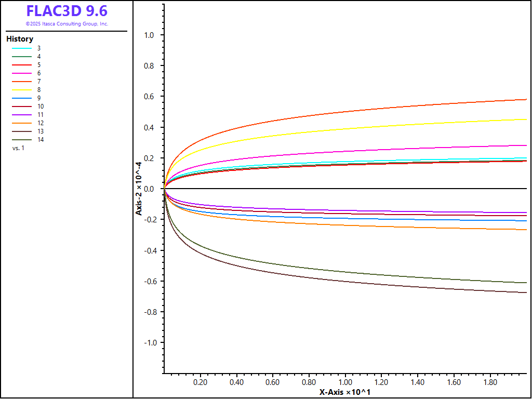Select the blue line swatch for history 9
Viewport: 532px width, 399px height.
[22, 98]
